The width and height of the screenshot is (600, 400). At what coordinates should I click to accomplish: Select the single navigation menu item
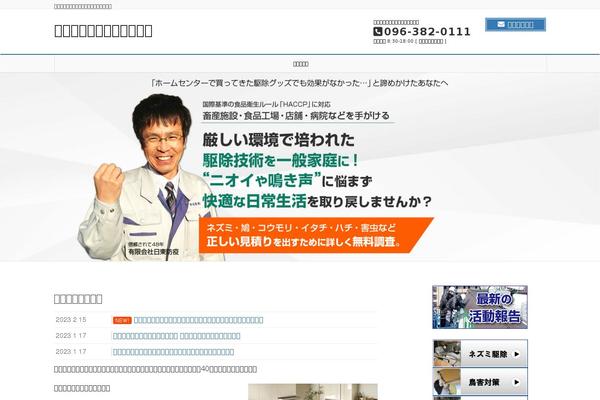click(x=300, y=64)
